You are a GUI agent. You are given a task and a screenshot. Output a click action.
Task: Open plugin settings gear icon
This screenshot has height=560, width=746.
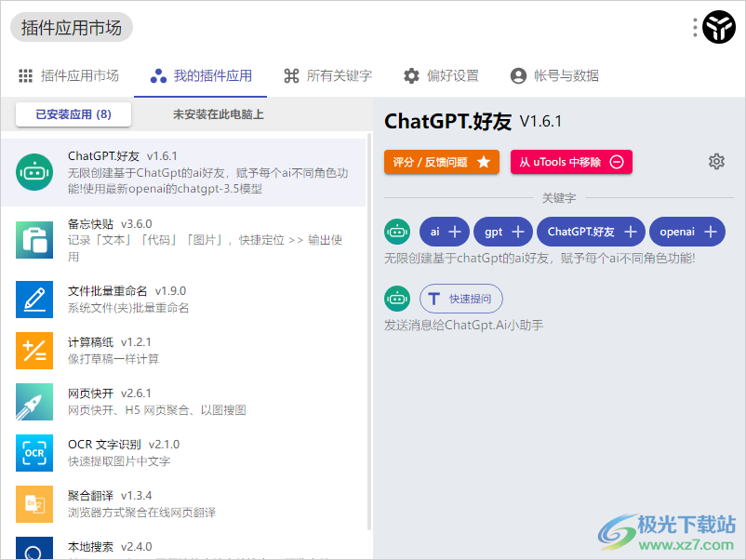pyautogui.click(x=716, y=162)
